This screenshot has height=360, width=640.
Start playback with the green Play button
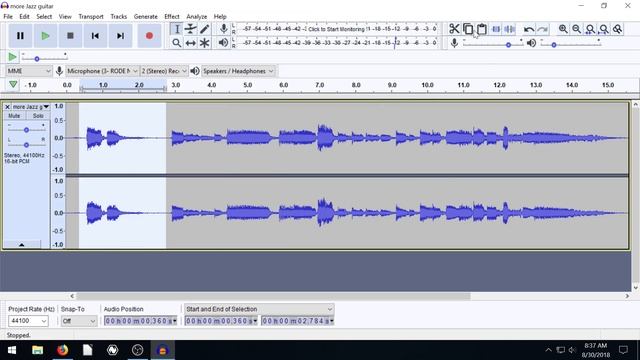[x=45, y=36]
